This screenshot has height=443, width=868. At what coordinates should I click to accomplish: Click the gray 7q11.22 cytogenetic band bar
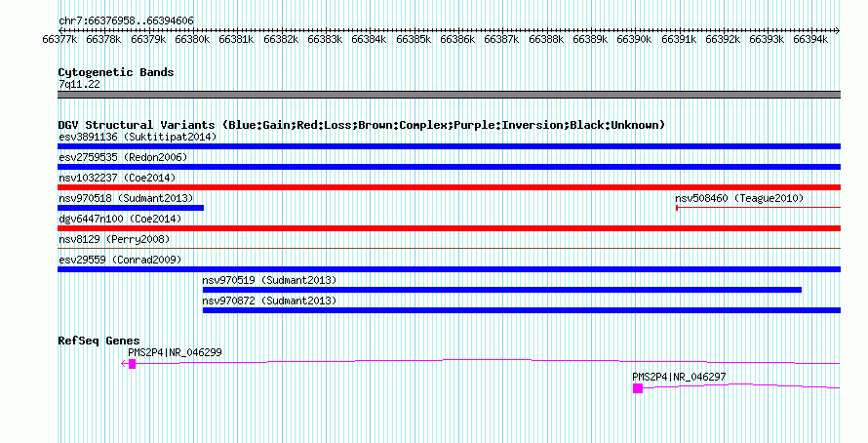pos(449,95)
